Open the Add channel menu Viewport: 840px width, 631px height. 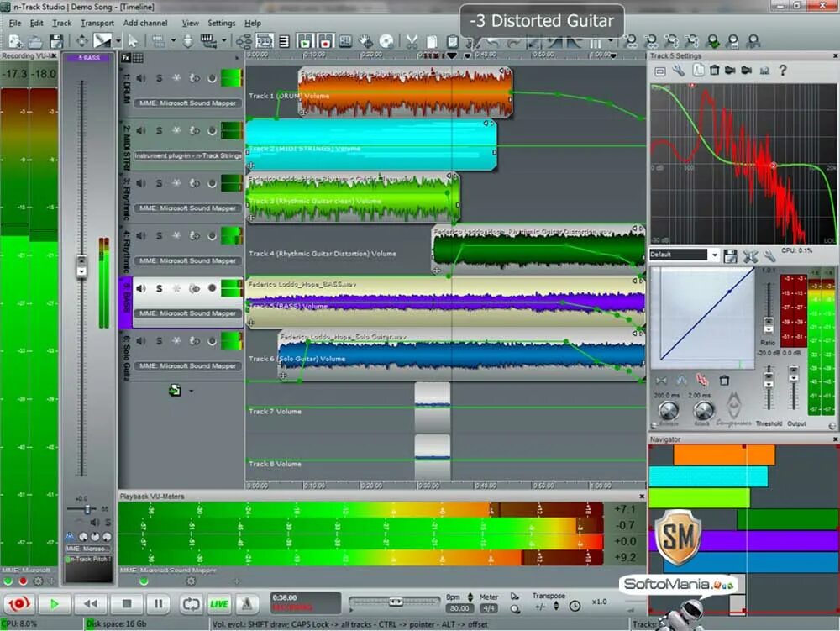tap(145, 23)
